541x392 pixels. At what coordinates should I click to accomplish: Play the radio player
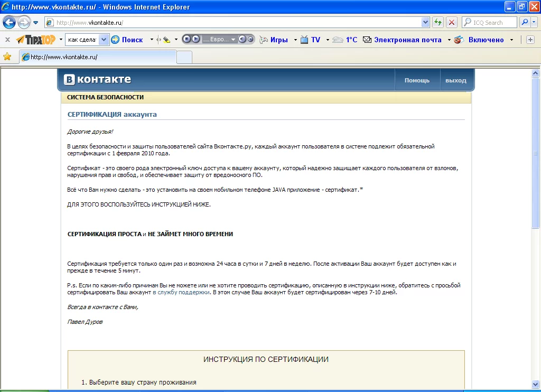click(x=195, y=39)
